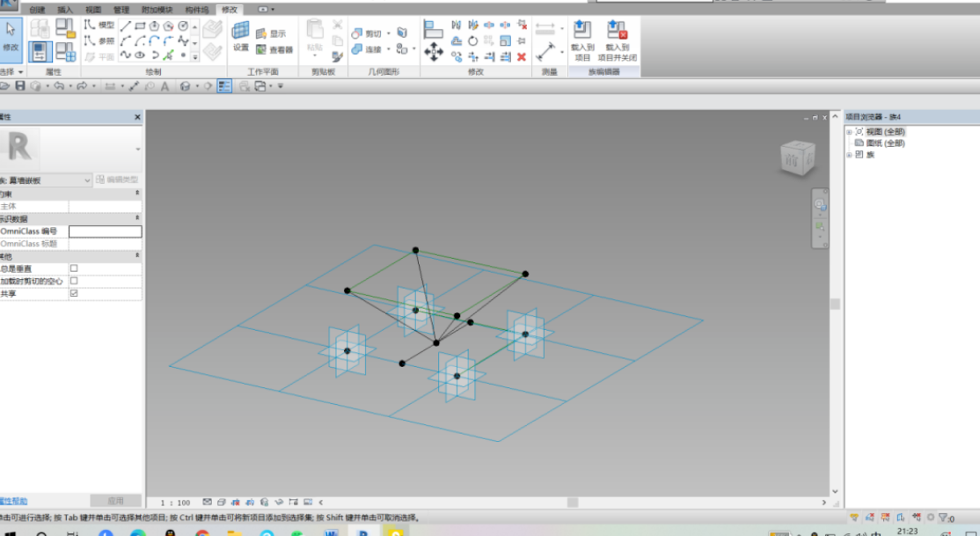Activate the Move tool
Viewport: 980px width, 536px height.
[434, 51]
